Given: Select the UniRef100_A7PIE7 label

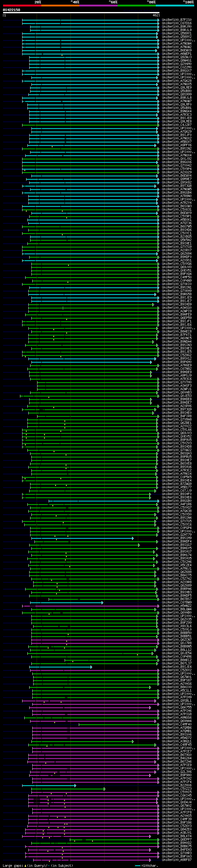Looking at the screenshot, I should coord(177,751).
